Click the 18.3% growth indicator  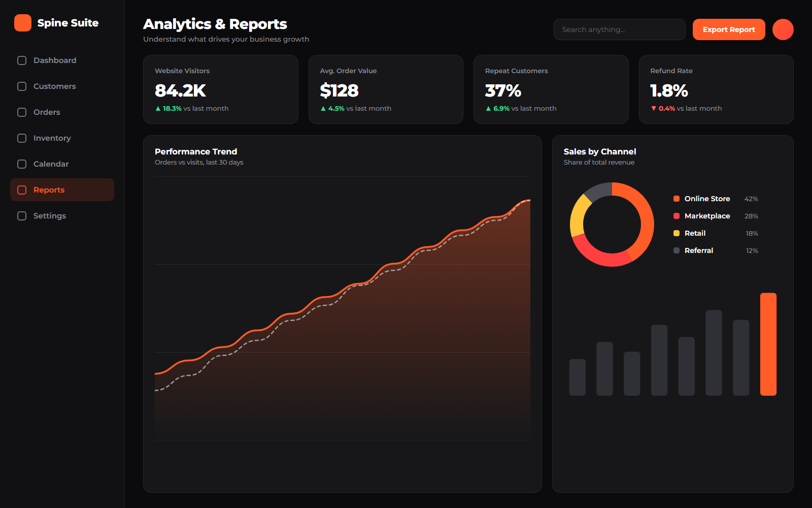(168, 108)
